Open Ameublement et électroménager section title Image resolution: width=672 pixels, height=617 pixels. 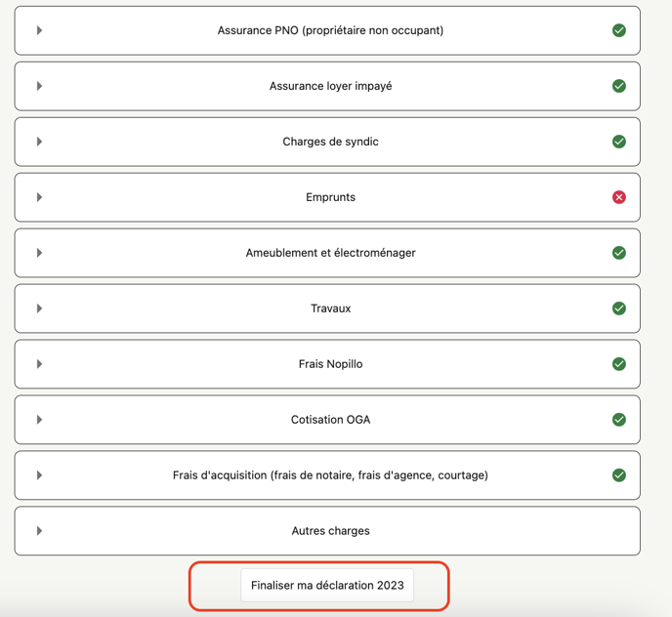tap(330, 253)
